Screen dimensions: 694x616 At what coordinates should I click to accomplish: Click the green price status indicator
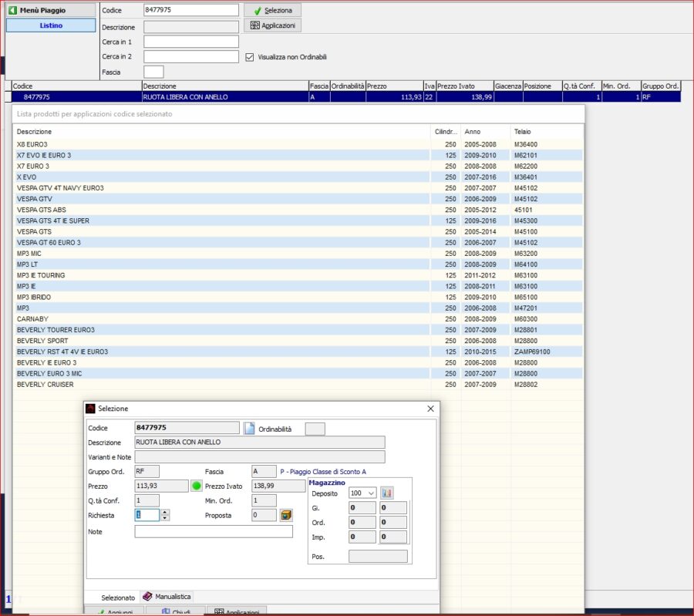tap(196, 486)
